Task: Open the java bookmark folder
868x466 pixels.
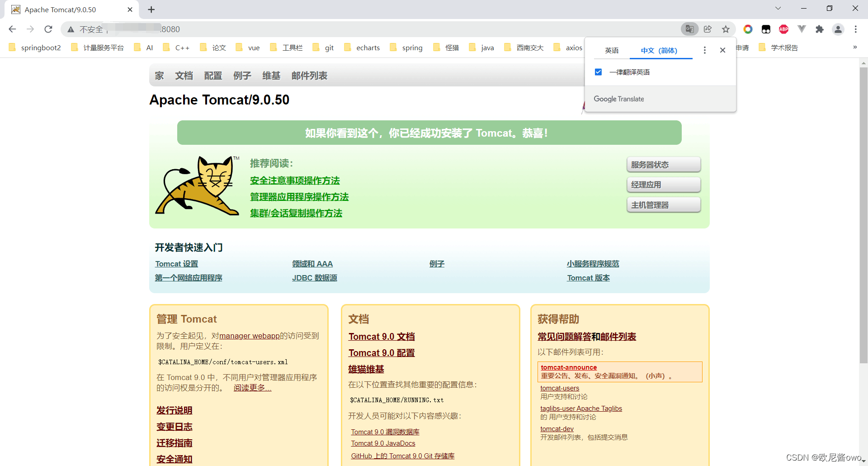Action: 482,48
